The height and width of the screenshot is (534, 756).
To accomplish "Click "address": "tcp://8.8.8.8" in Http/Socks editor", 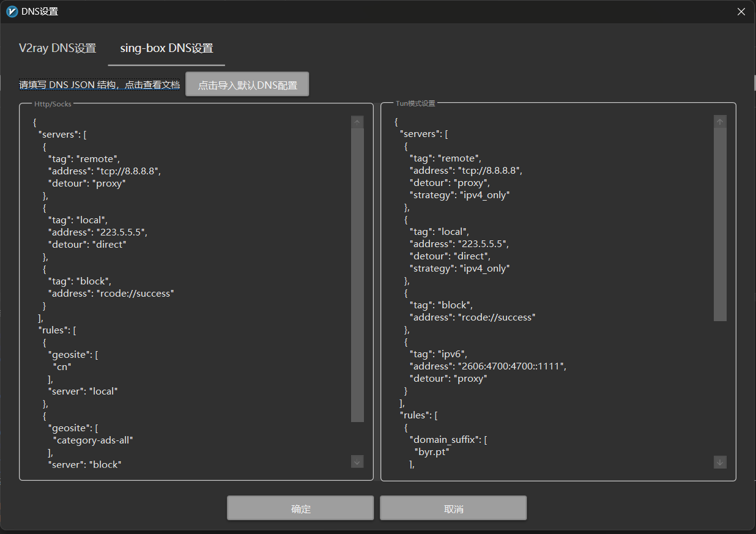I will 105,171.
